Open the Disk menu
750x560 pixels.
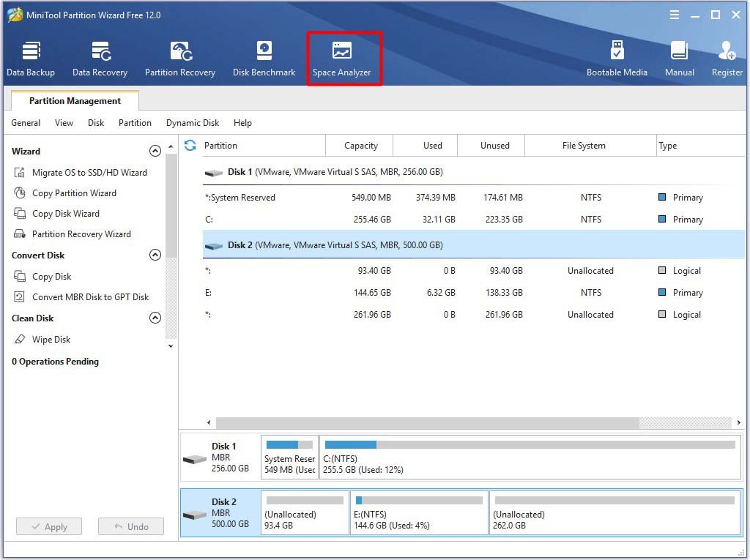coord(96,123)
